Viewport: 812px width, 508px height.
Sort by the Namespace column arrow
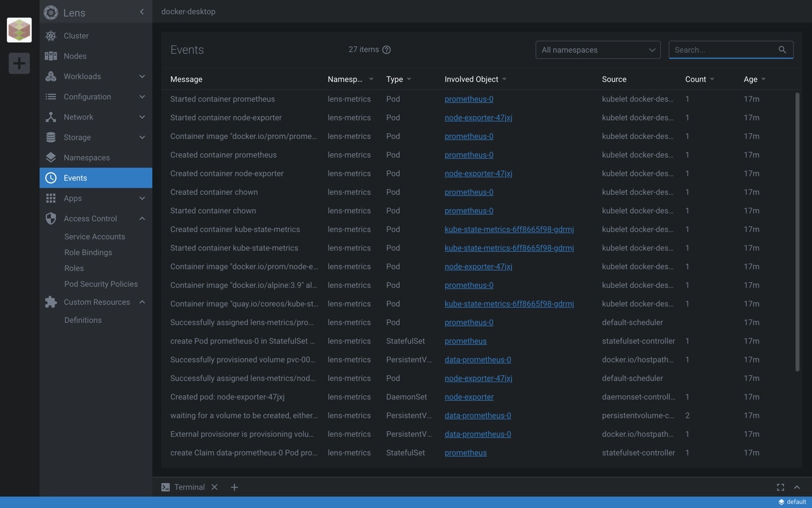tap(371, 79)
